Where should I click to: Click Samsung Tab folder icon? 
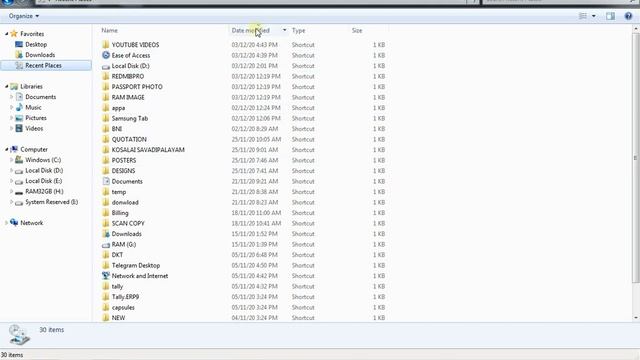(106, 118)
